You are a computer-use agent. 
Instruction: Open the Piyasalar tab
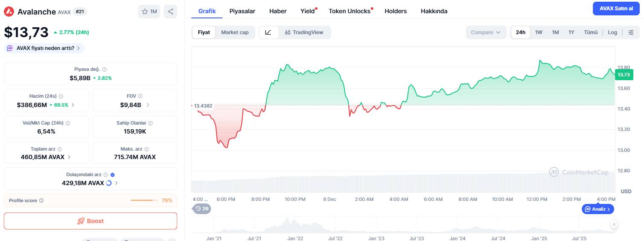tap(242, 11)
